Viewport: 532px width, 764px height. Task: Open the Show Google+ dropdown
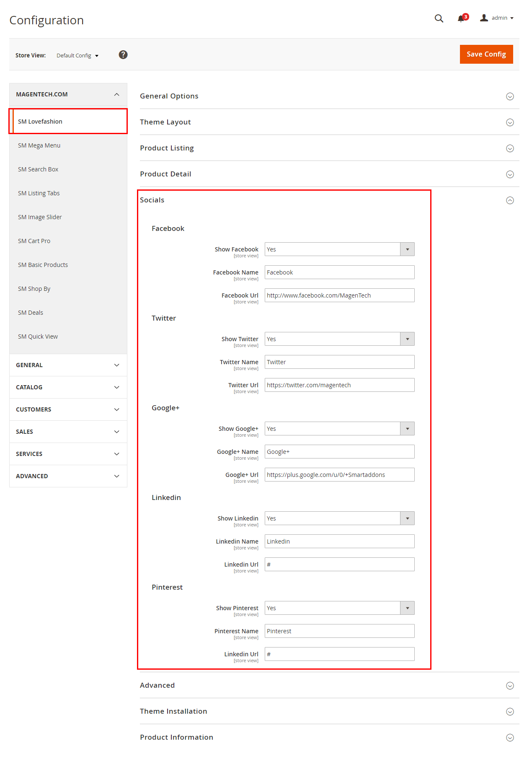click(x=340, y=429)
